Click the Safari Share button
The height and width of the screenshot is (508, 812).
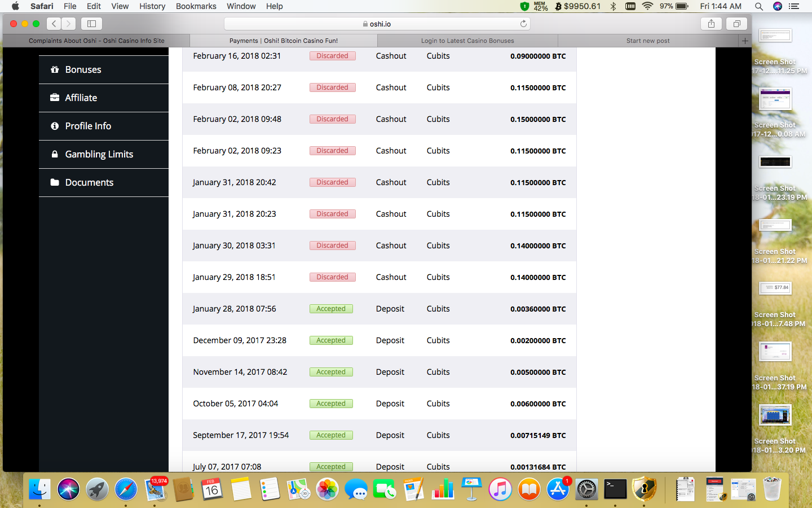(x=711, y=24)
